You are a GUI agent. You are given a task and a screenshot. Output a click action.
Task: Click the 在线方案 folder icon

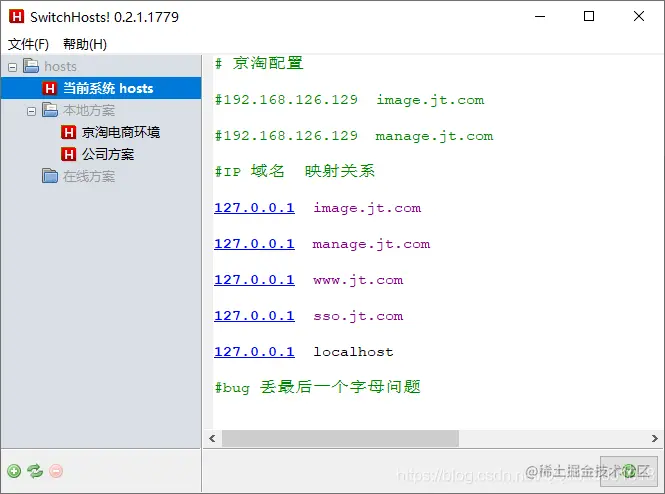pos(50,176)
